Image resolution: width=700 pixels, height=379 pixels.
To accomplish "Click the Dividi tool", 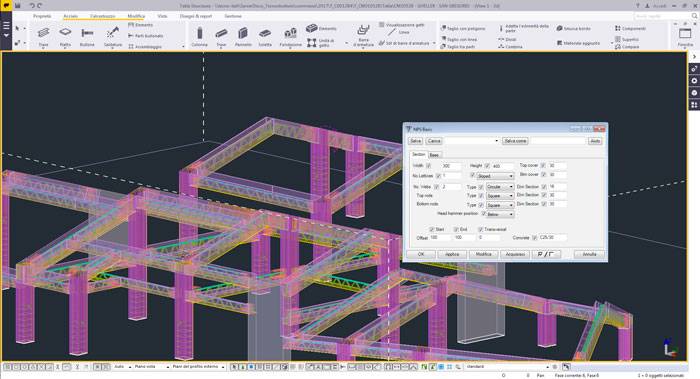I will [x=508, y=39].
